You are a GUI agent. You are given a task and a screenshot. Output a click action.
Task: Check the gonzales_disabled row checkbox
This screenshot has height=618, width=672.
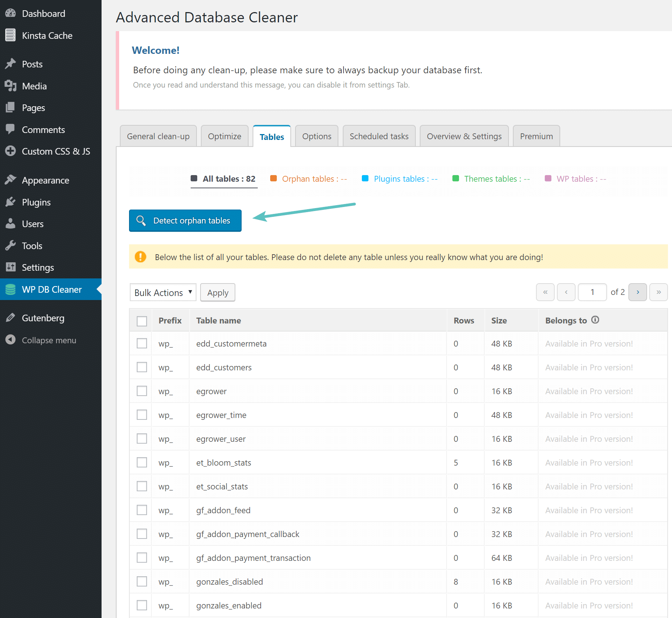click(x=142, y=581)
